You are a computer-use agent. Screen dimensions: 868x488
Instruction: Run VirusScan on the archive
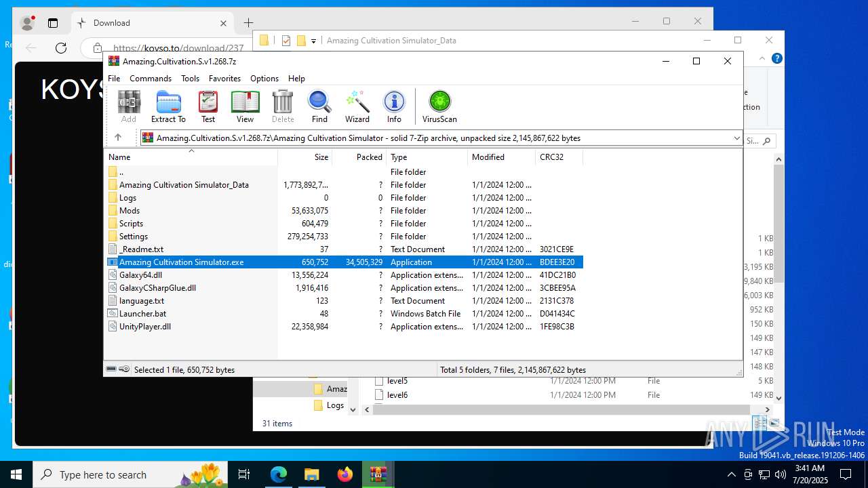439,107
